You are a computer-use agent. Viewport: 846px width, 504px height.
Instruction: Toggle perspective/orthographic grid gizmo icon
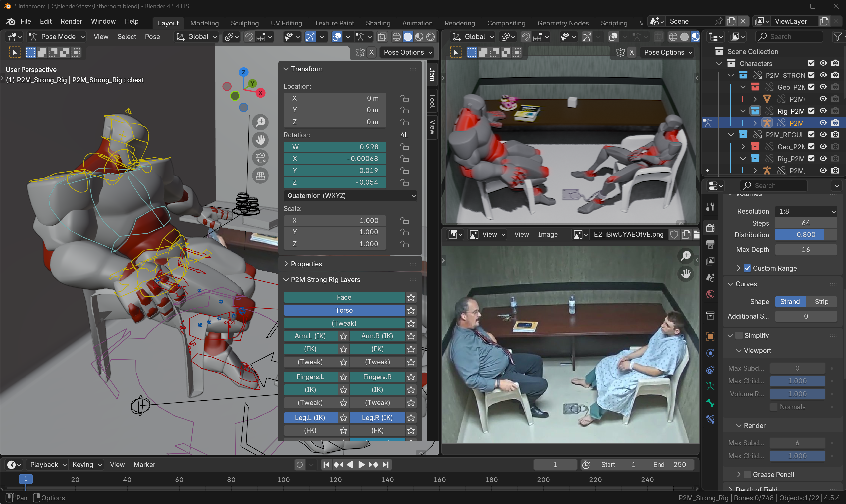(260, 176)
